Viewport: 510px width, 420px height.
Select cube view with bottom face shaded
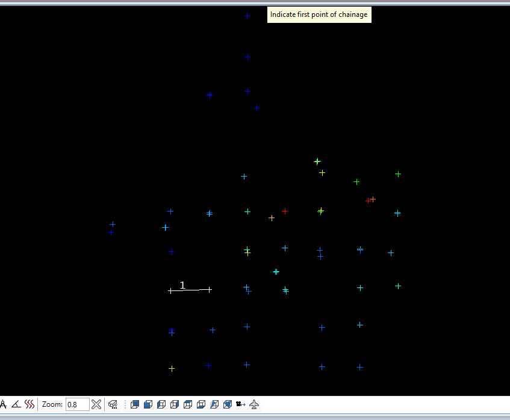click(x=201, y=404)
